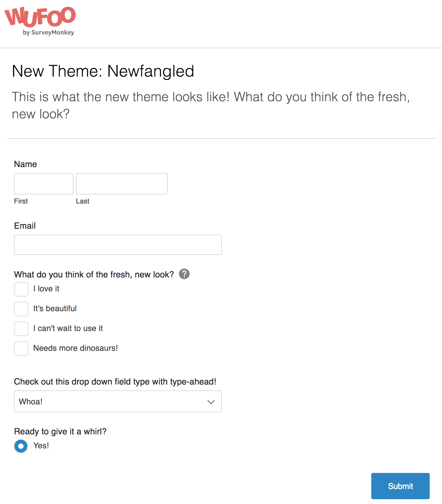Click the 'by SurveyMonkey' label
The width and height of the screenshot is (442, 504).
(x=48, y=33)
